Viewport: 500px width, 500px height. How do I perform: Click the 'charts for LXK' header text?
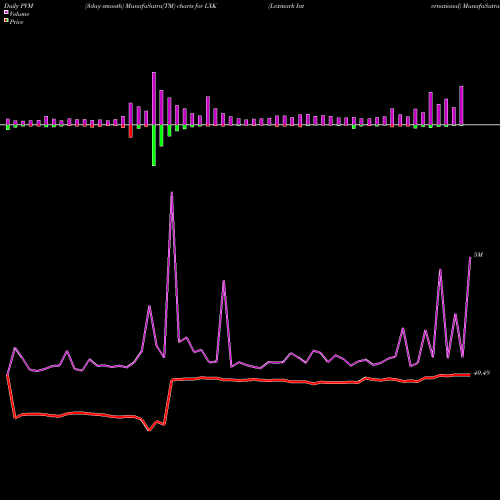pyautogui.click(x=197, y=6)
